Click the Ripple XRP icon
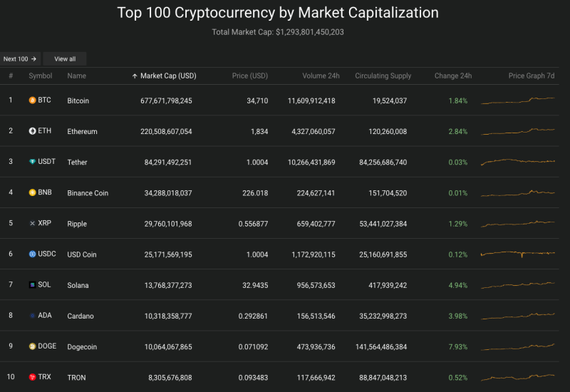This screenshot has height=392, width=570. (32, 223)
